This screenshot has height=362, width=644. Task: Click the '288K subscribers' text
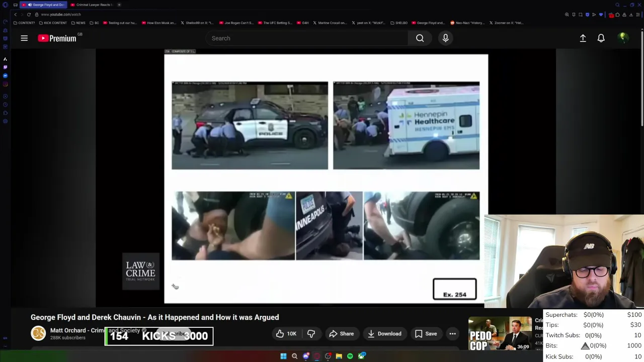click(67, 338)
